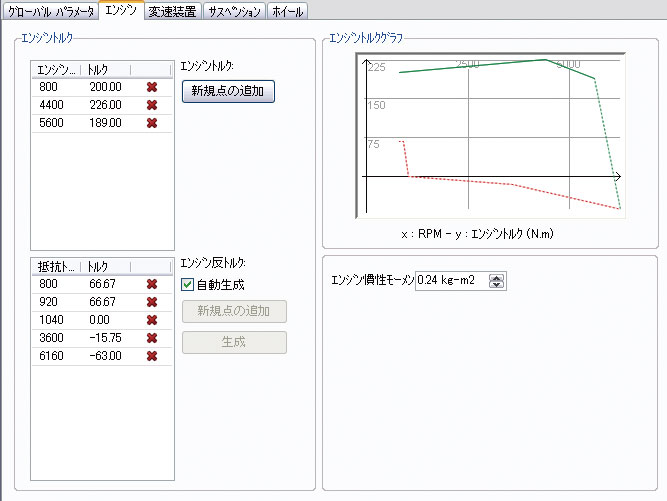Delete the 5600 rpm engine torque row
667x501 pixels.
click(x=152, y=123)
